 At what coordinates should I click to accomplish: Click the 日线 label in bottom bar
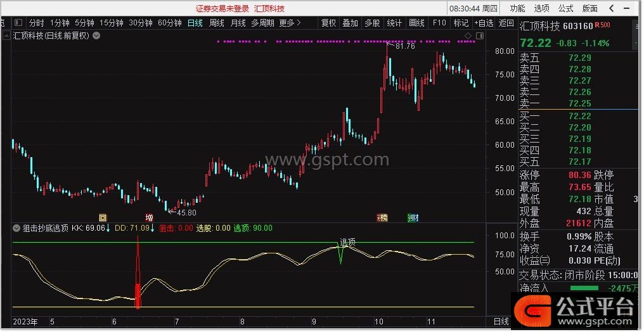coord(501,322)
